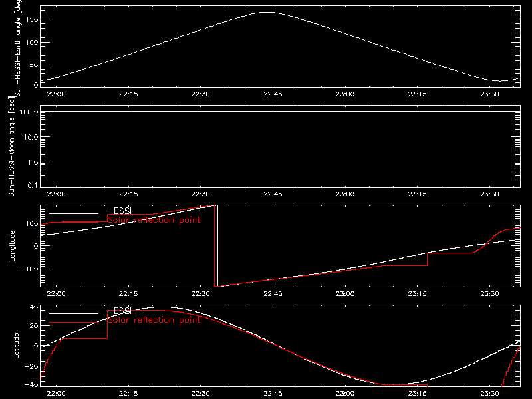Viewport: 532px width, 399px height.
Task: Click 22:45 time label below Longitude plot
Action: (x=273, y=293)
